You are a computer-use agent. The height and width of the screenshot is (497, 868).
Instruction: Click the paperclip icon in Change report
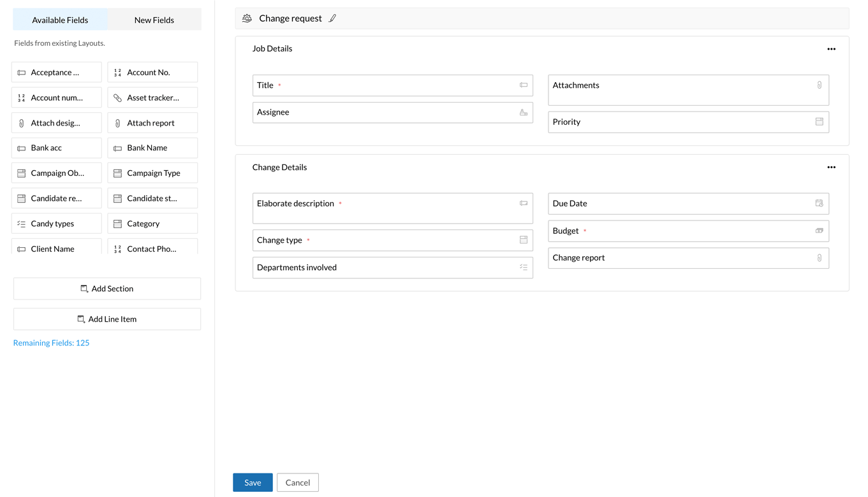click(x=820, y=258)
